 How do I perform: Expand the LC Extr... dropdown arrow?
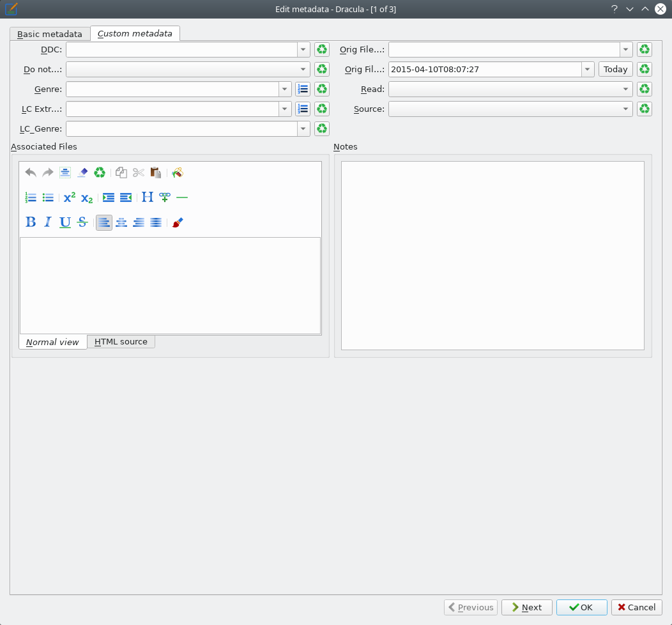click(x=284, y=109)
